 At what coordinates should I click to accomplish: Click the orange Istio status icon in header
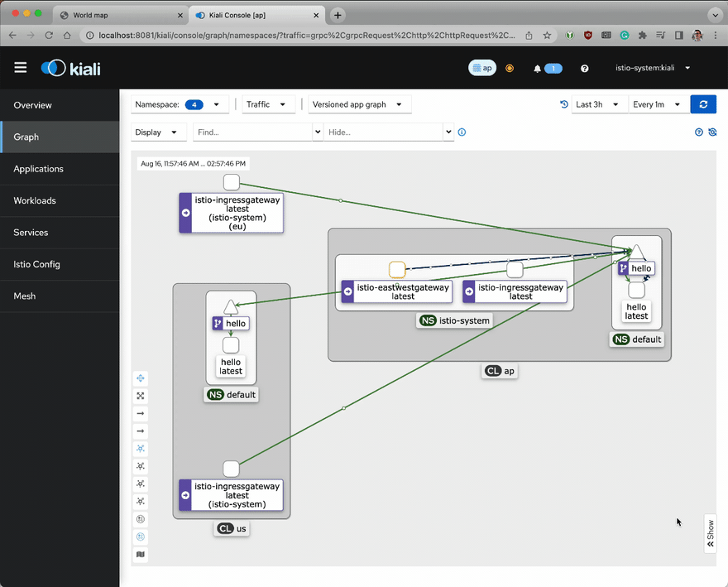pyautogui.click(x=510, y=69)
